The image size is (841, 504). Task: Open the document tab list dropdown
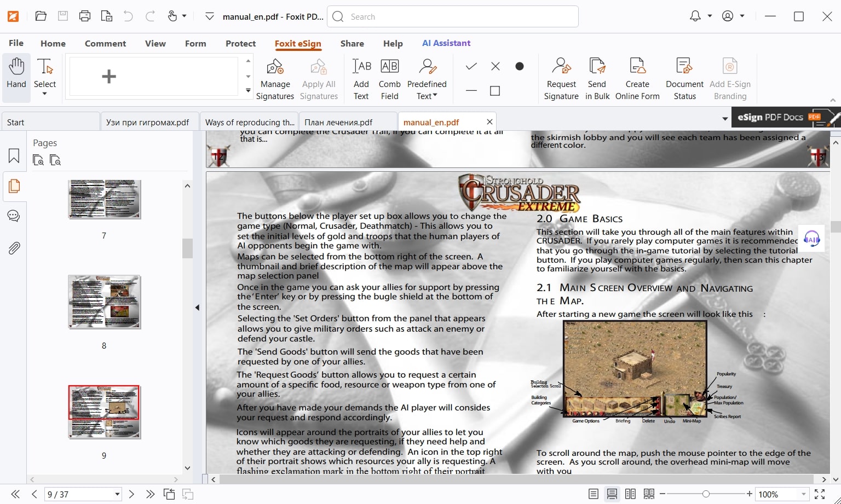point(725,119)
